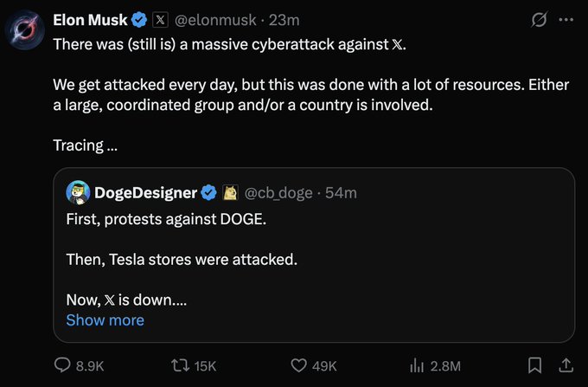Click the X affiliation badge
The height and width of the screenshot is (387, 588).
[x=161, y=19]
